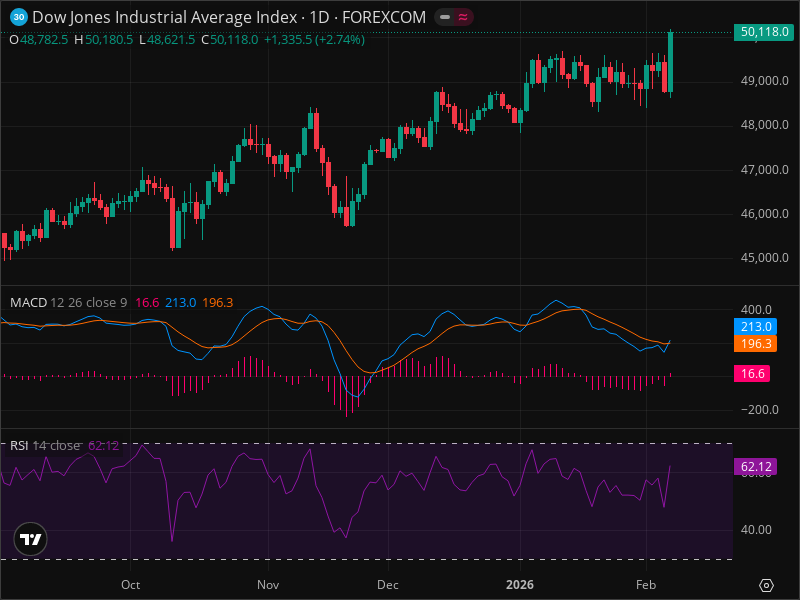
Task: Click the histogram value label 16.6
Action: pyautogui.click(x=752, y=373)
